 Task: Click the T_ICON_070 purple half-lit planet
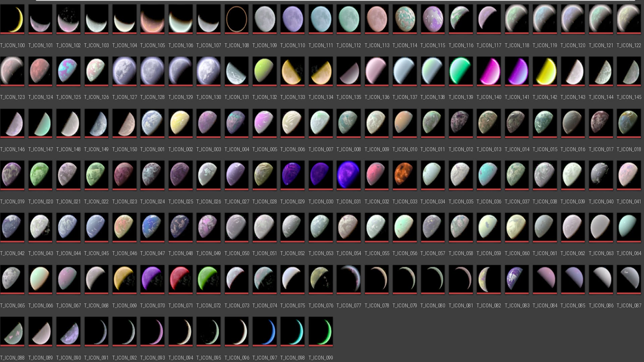(x=152, y=279)
